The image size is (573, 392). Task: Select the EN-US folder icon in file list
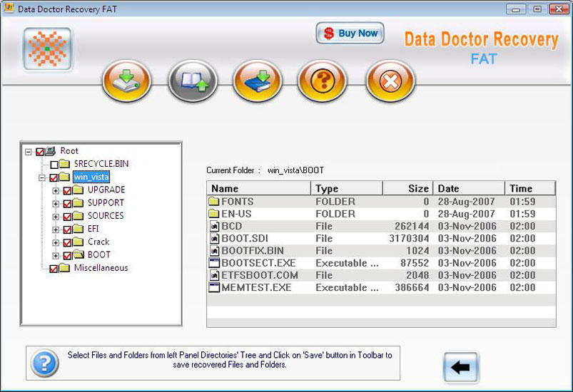[214, 214]
